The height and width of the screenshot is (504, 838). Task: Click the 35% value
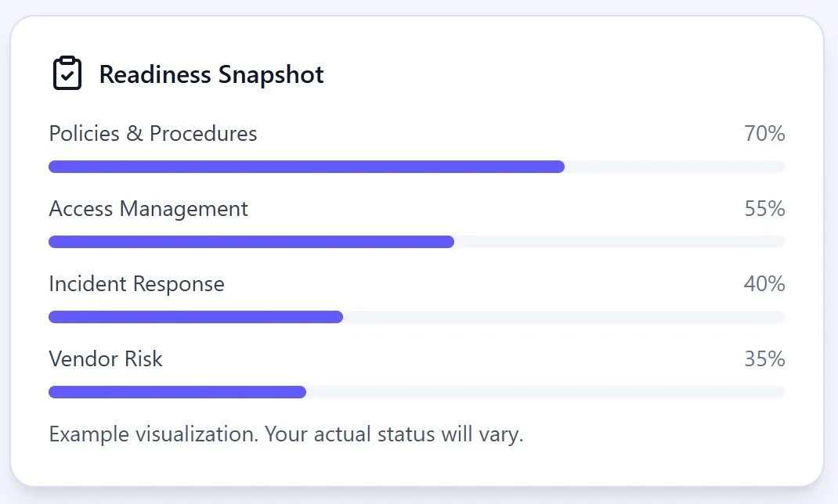pyautogui.click(x=765, y=358)
